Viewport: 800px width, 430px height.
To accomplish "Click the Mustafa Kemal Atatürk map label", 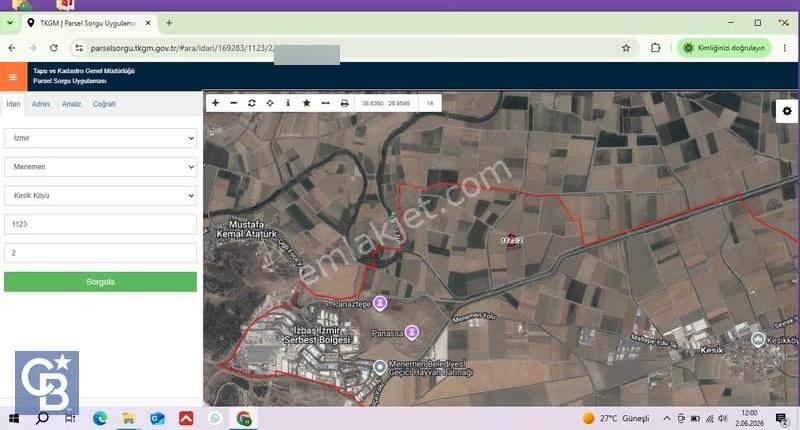I will (x=247, y=229).
